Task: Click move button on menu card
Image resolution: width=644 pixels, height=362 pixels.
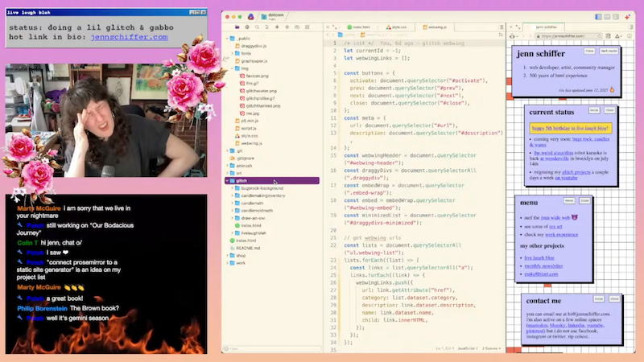Action: 569,200
